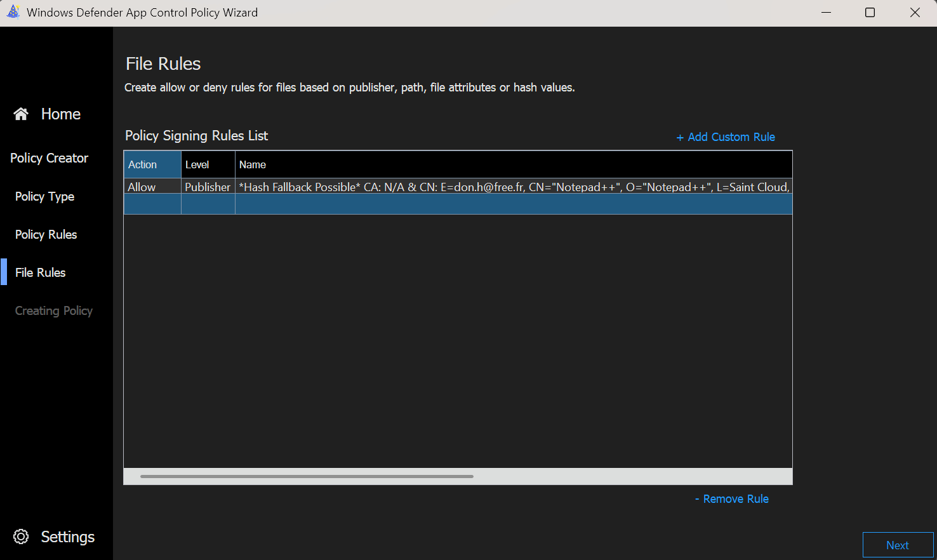Select the Publisher level cell
This screenshot has height=560, width=937.
208,187
